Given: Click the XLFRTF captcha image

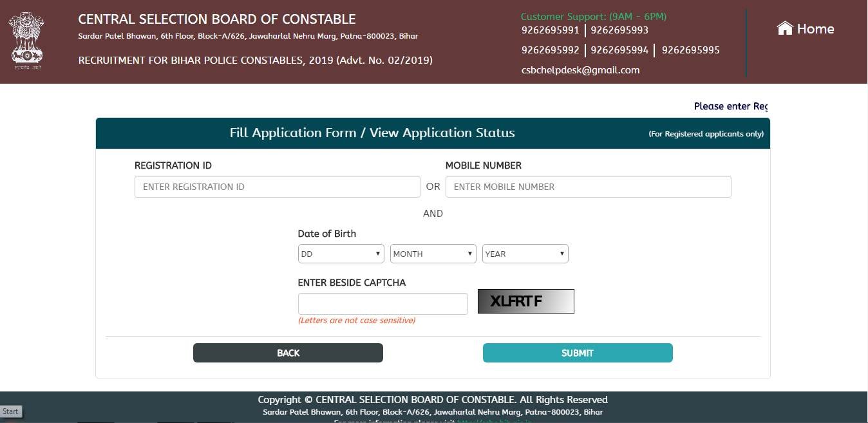Looking at the screenshot, I should pos(525,301).
